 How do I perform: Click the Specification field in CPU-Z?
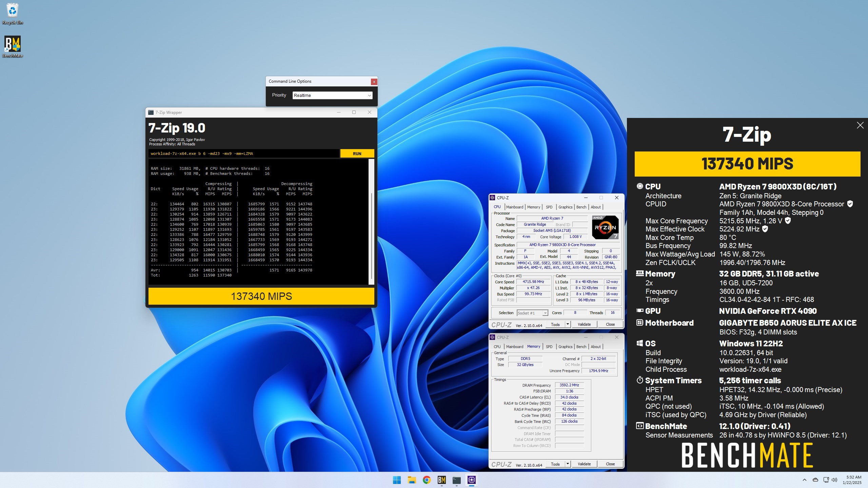[568, 245]
